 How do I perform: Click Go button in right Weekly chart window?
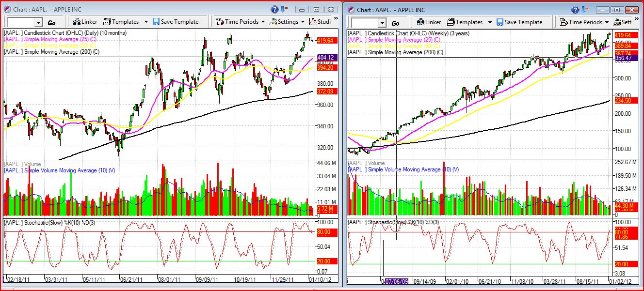coord(396,23)
